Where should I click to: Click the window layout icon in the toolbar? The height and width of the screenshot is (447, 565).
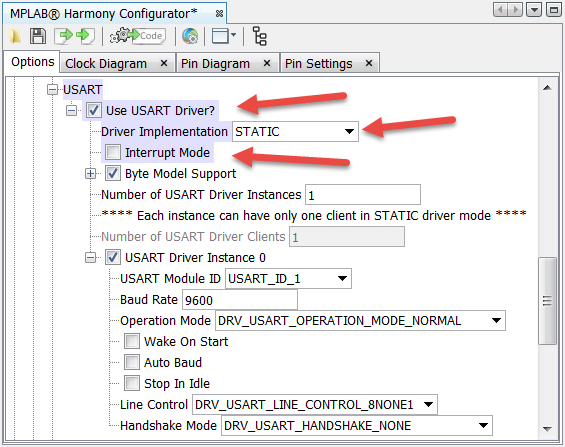tap(220, 36)
